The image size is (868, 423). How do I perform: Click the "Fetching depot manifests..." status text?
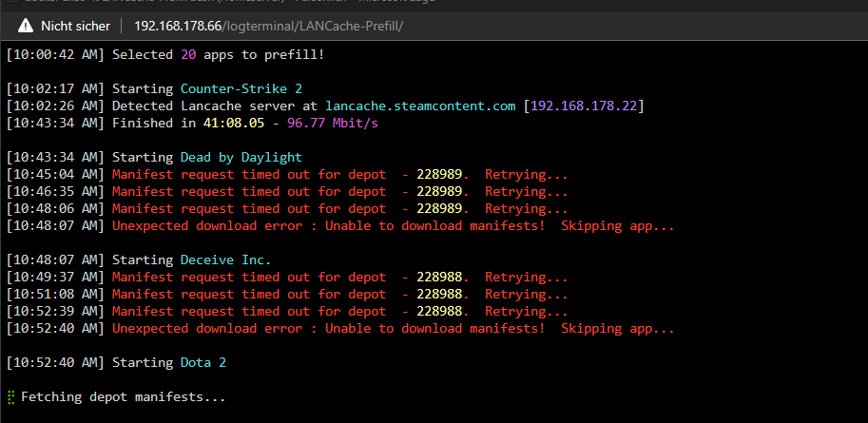click(124, 397)
